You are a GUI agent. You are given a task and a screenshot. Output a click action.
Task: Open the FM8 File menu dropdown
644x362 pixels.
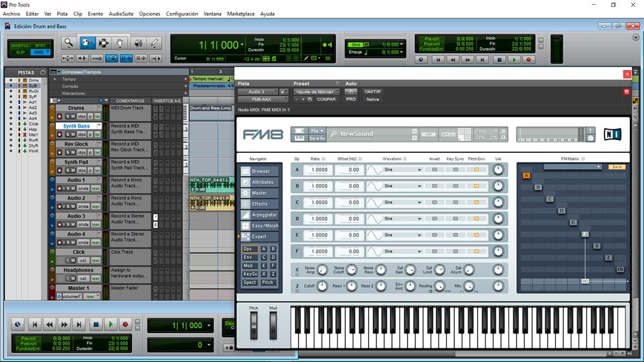317,130
